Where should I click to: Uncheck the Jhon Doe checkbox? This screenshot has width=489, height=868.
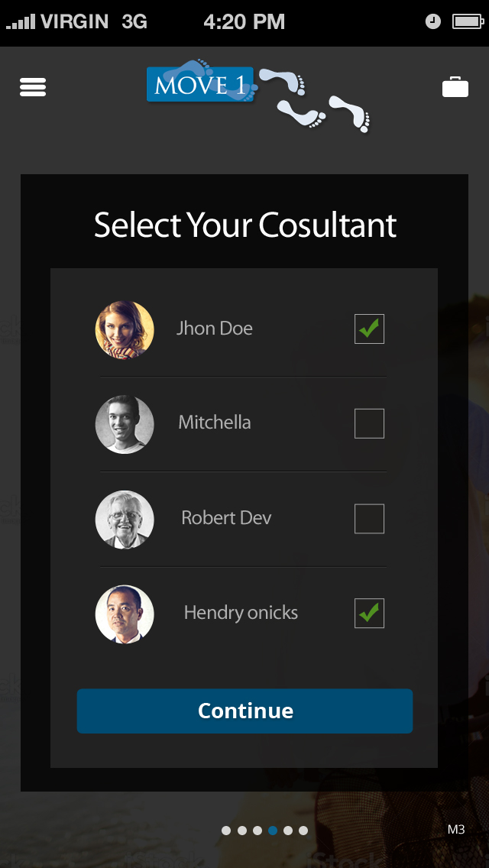[x=369, y=329]
